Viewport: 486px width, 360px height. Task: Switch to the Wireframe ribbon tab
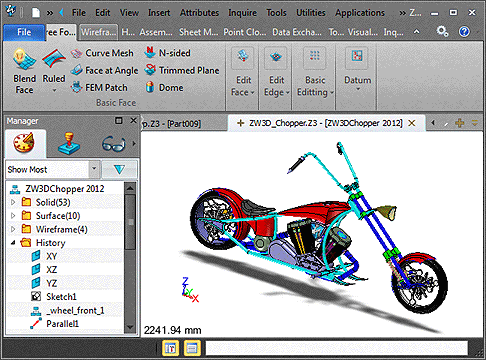99,32
